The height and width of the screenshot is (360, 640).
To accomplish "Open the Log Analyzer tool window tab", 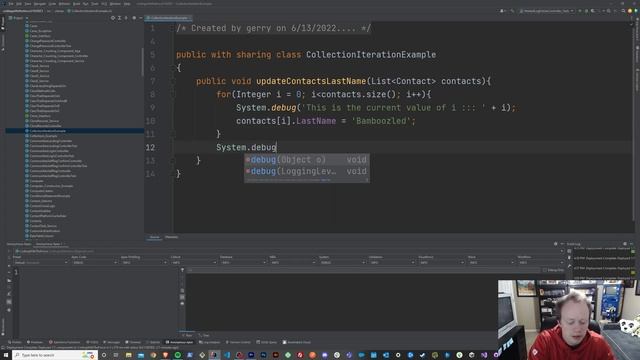I will pos(210,342).
